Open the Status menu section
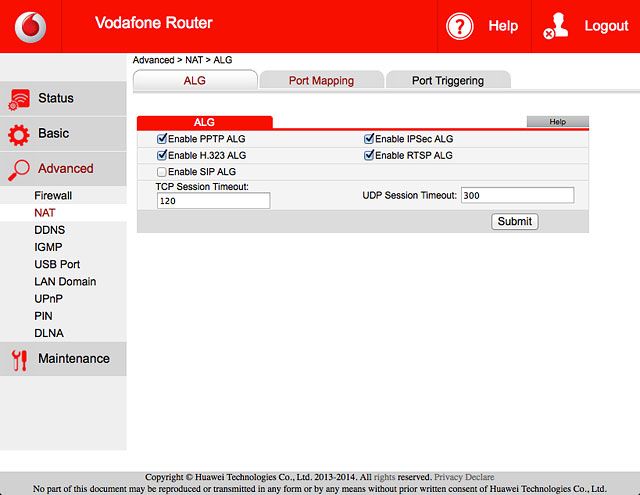 [x=63, y=98]
